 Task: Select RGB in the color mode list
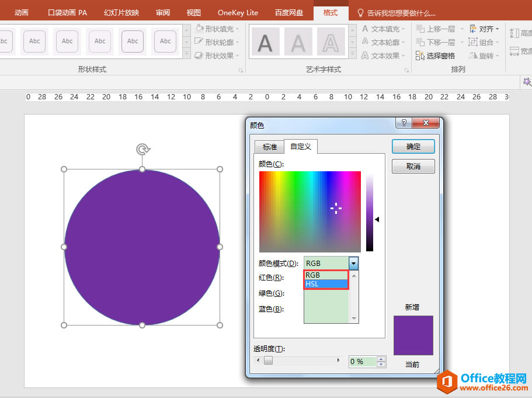(326, 275)
